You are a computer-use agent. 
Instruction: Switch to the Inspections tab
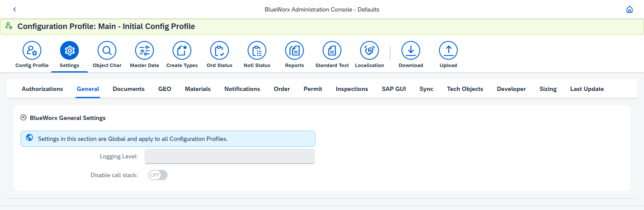(x=352, y=89)
